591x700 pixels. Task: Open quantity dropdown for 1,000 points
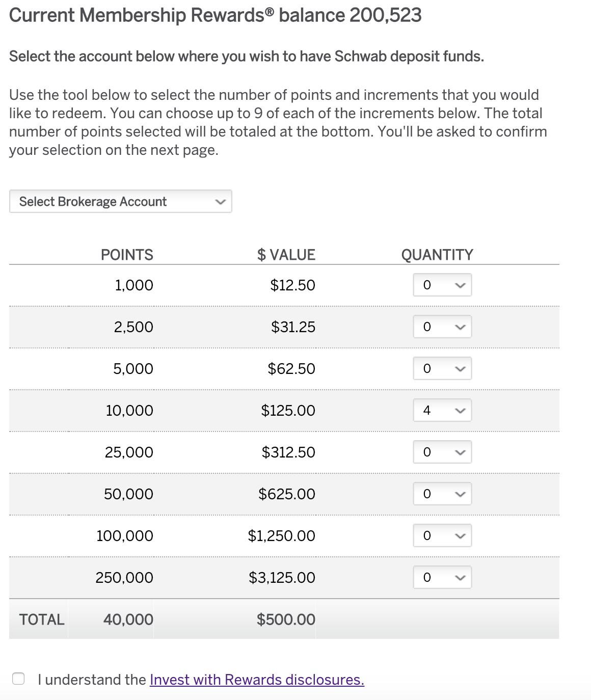coord(442,285)
